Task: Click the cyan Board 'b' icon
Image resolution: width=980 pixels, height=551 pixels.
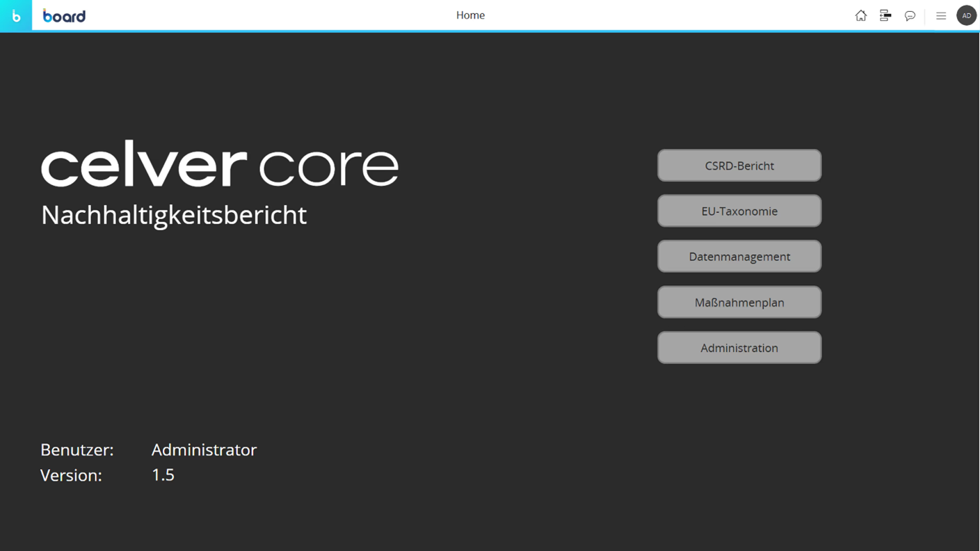Action: click(x=15, y=15)
